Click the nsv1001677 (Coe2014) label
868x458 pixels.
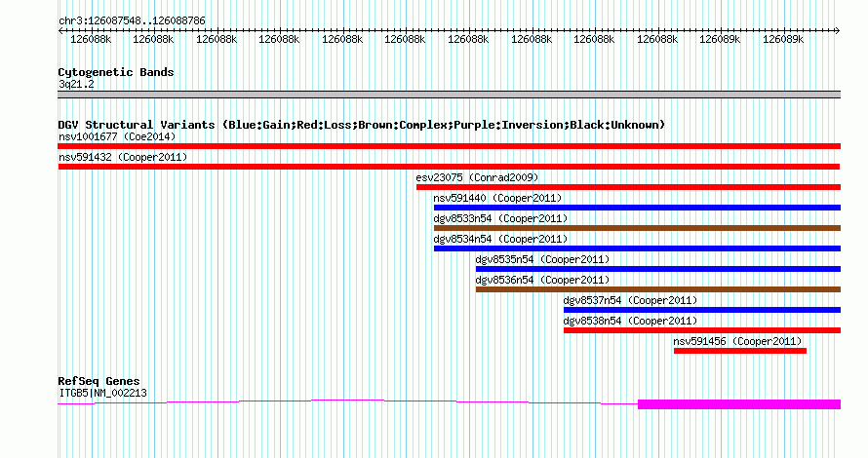pos(117,136)
